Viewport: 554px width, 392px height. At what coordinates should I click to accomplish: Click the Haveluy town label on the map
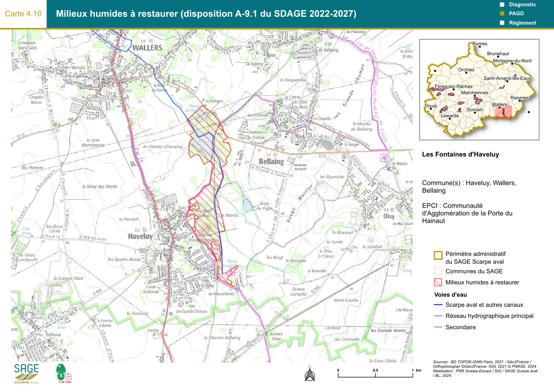pyautogui.click(x=140, y=236)
